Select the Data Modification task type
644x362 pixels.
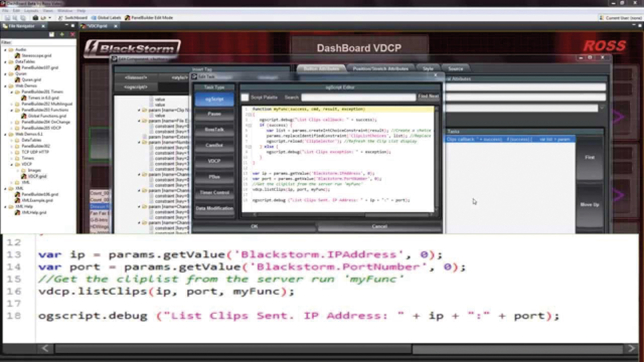214,209
